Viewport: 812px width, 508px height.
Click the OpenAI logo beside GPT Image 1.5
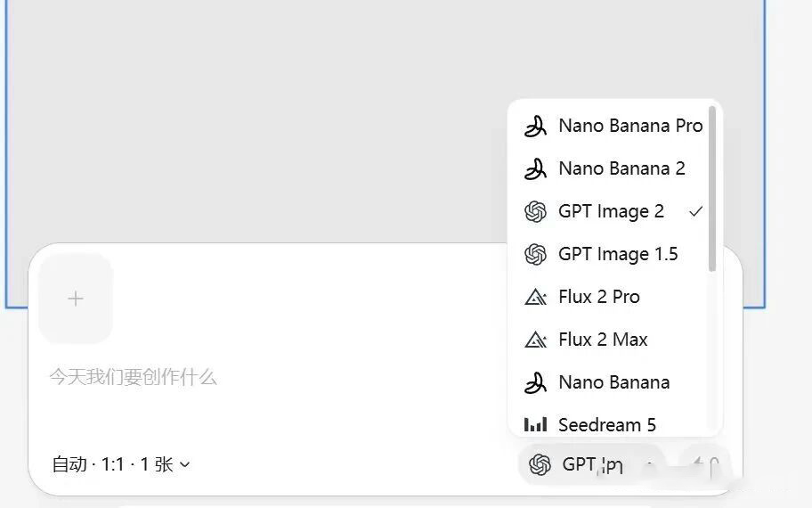tap(535, 254)
